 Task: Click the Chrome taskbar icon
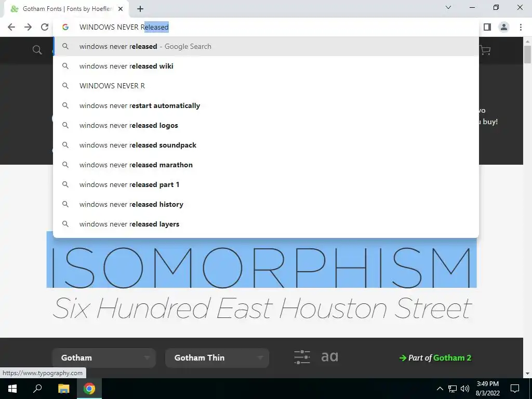89,389
